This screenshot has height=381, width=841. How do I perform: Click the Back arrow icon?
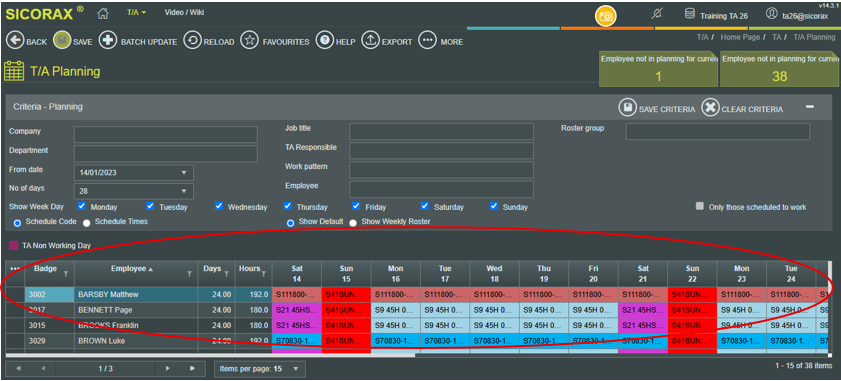coord(15,41)
